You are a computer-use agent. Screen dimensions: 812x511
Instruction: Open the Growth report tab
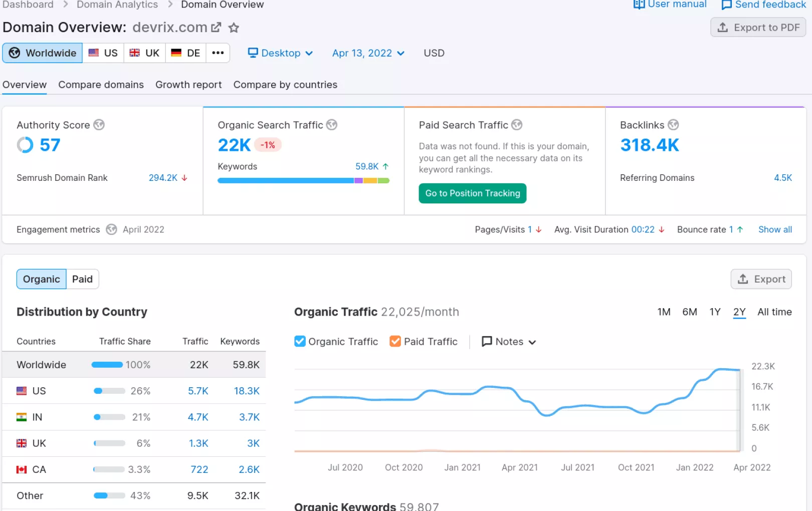tap(188, 85)
